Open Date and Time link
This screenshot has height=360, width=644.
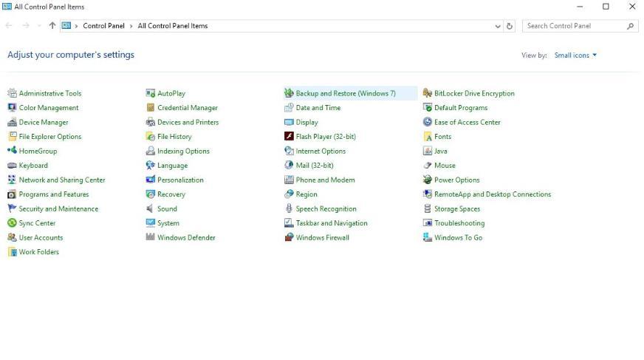[318, 108]
